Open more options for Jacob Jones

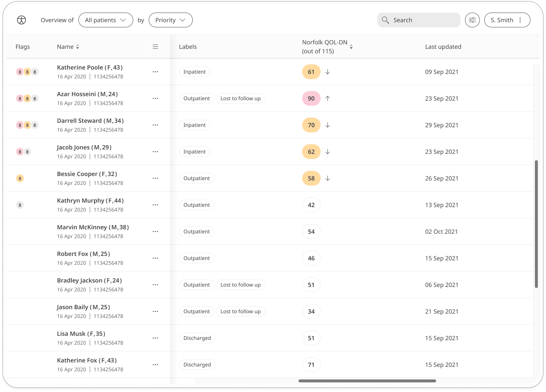155,152
